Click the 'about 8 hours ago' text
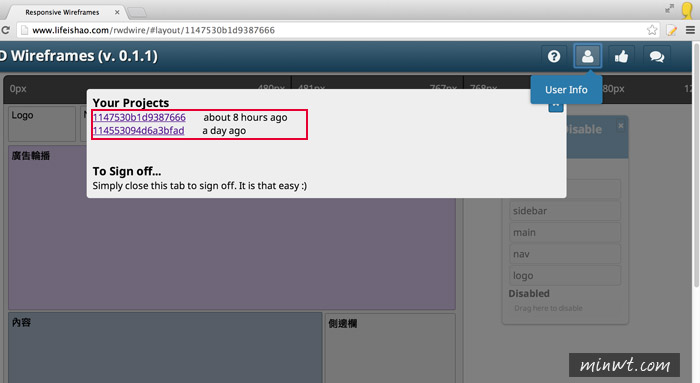The image size is (700, 383). pos(245,117)
